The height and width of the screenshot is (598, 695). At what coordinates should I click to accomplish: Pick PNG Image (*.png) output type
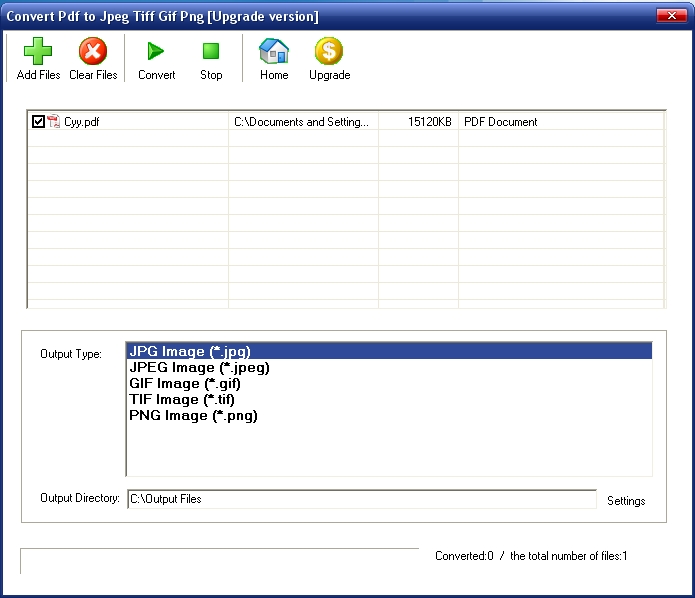click(389, 415)
